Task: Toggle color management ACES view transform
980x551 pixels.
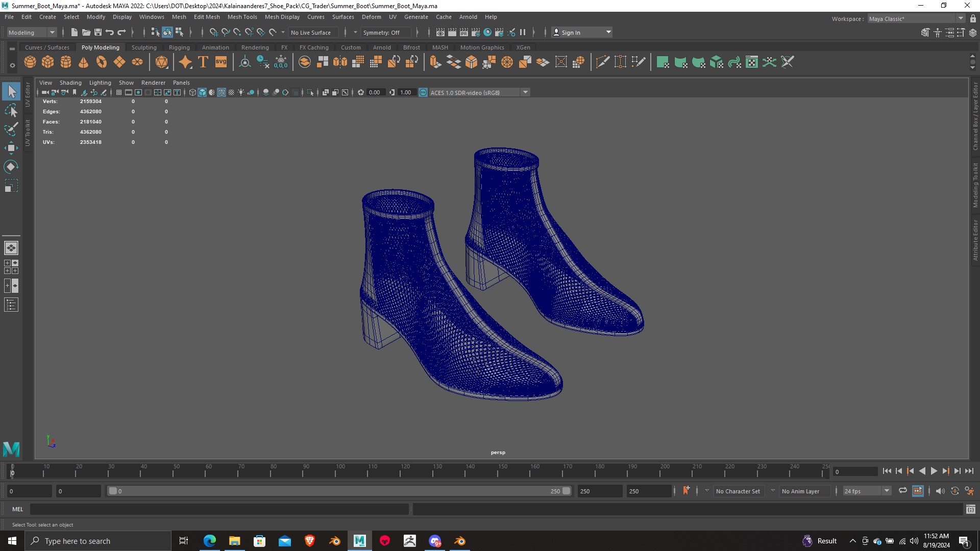Action: coord(423,92)
